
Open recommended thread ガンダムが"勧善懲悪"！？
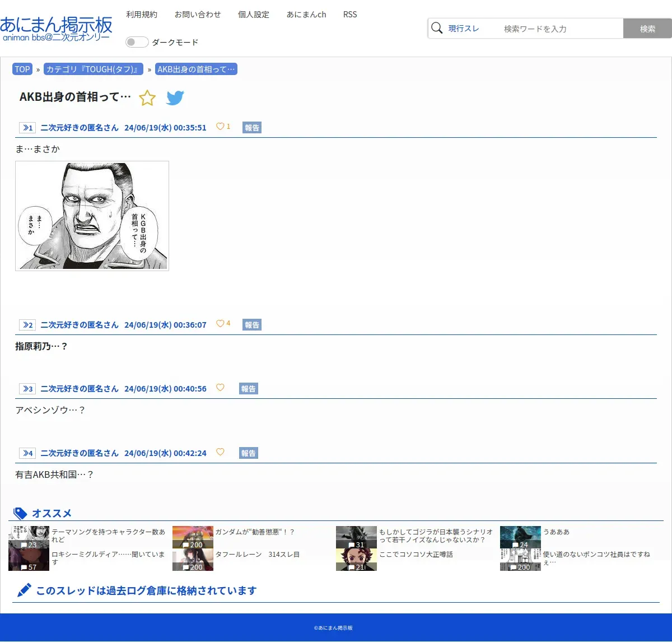click(x=255, y=532)
